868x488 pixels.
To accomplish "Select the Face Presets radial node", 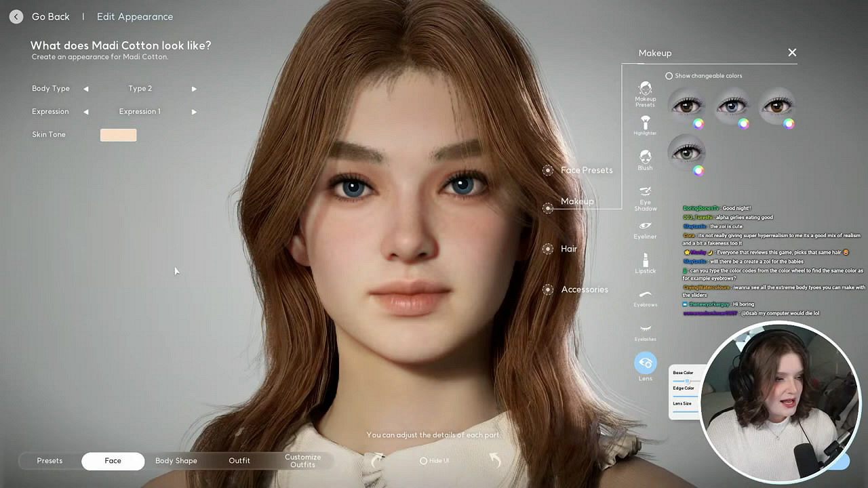I will (548, 170).
